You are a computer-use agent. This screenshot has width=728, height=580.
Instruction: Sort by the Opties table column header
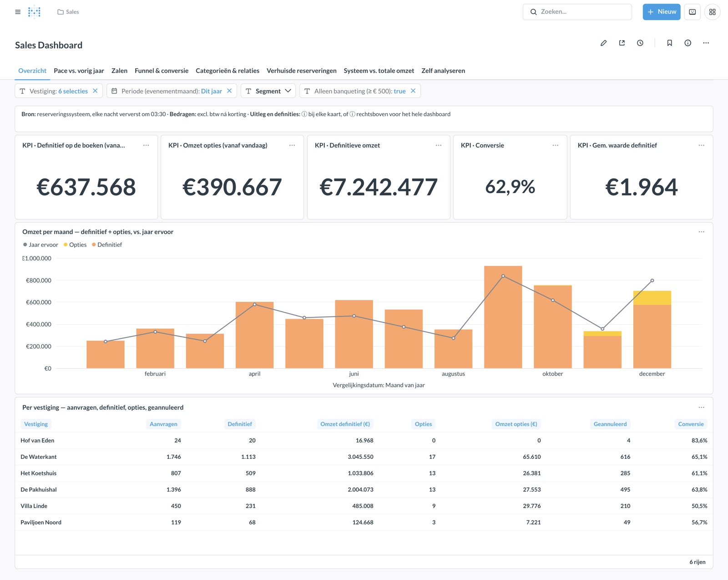point(423,424)
